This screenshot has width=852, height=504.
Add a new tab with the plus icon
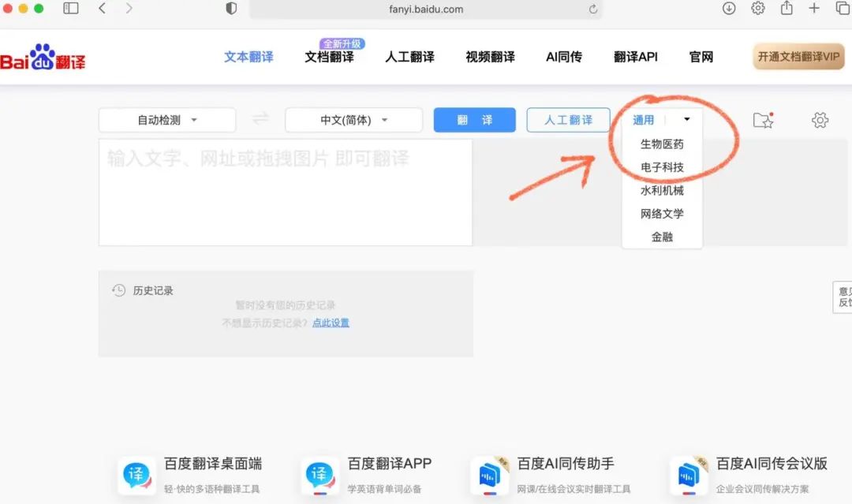tap(814, 8)
